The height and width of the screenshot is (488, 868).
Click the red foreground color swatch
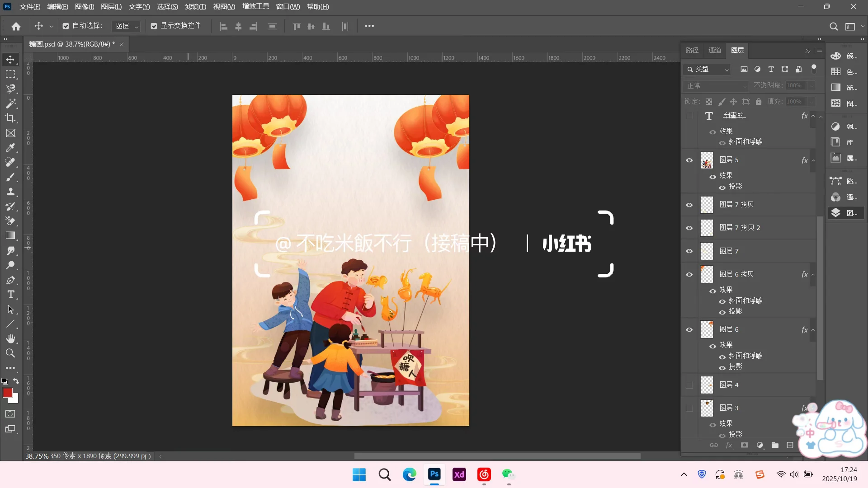pyautogui.click(x=8, y=393)
